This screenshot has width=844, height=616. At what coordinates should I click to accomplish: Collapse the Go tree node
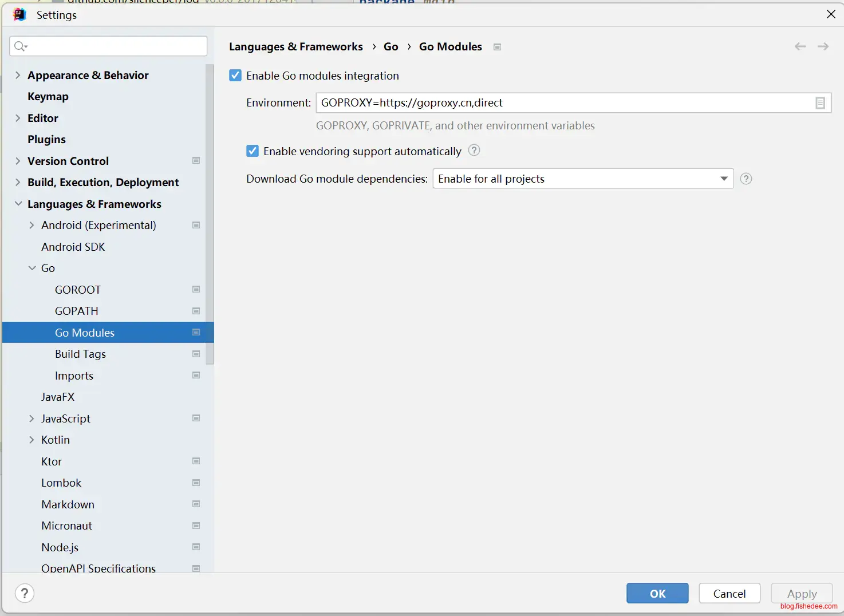[x=32, y=268]
